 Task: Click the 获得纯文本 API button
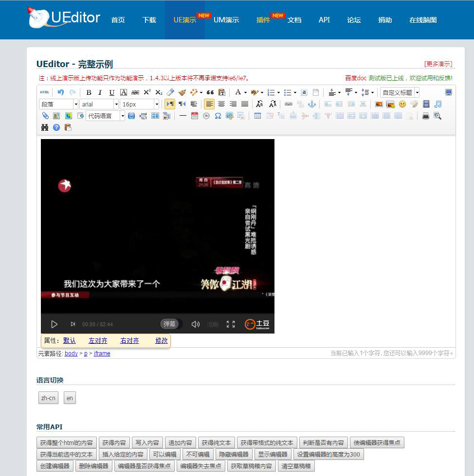click(x=217, y=442)
